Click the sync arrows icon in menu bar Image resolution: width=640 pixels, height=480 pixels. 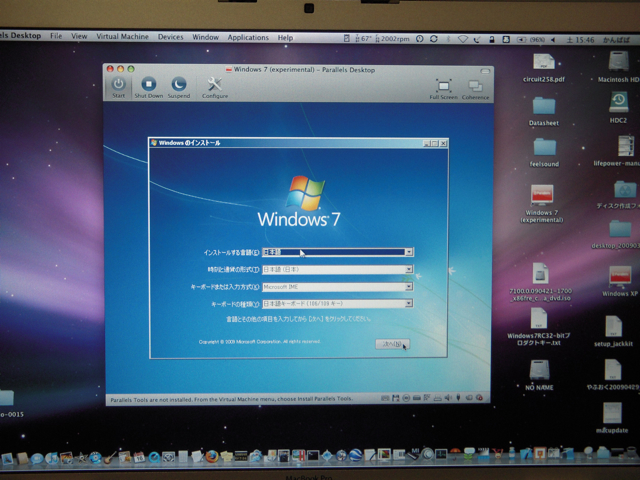click(434, 39)
